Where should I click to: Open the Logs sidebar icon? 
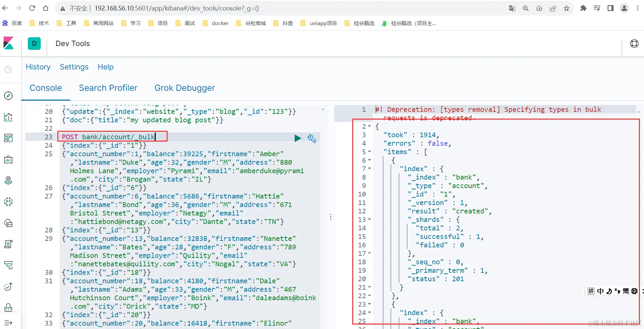(8, 244)
